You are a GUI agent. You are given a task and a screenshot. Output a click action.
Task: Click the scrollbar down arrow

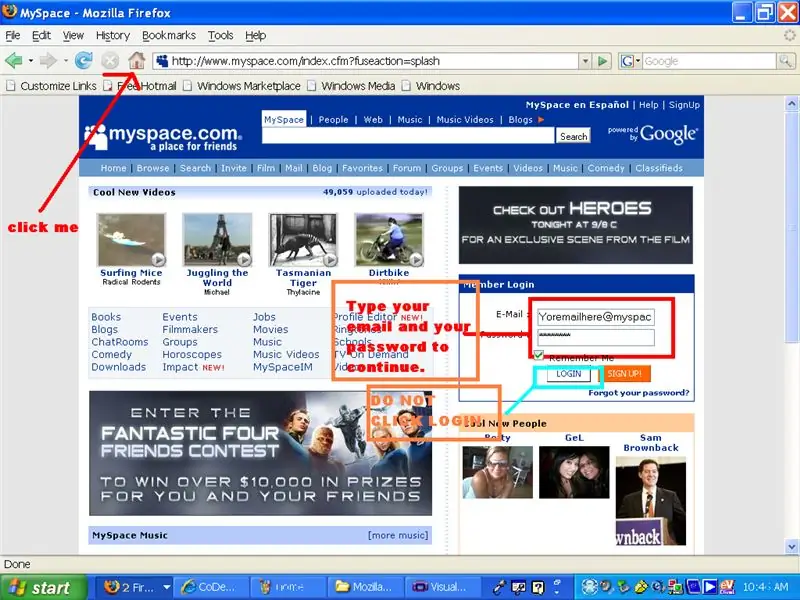point(791,546)
